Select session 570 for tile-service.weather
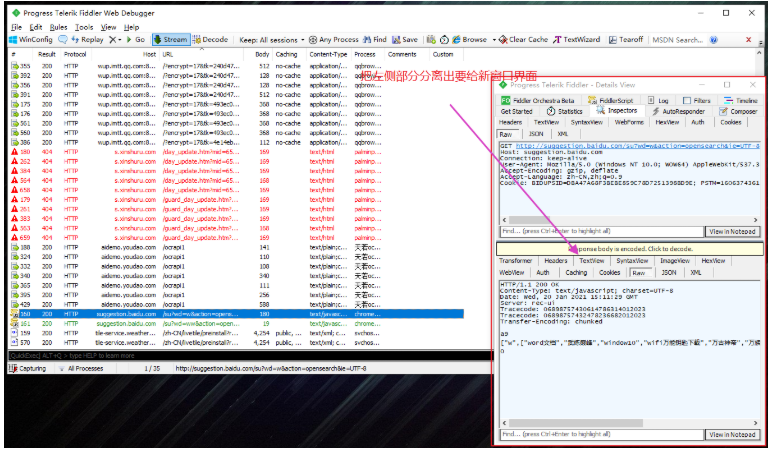 236,343
